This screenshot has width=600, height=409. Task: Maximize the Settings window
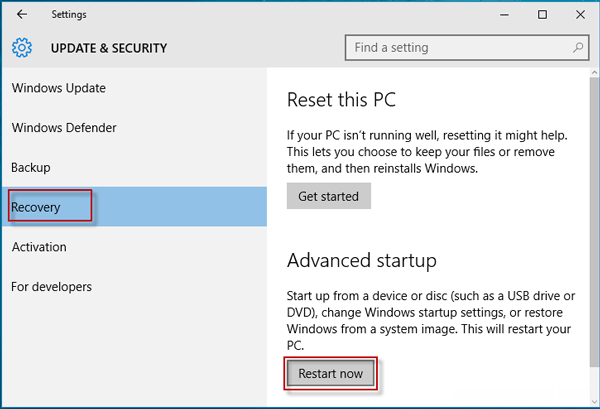(542, 15)
